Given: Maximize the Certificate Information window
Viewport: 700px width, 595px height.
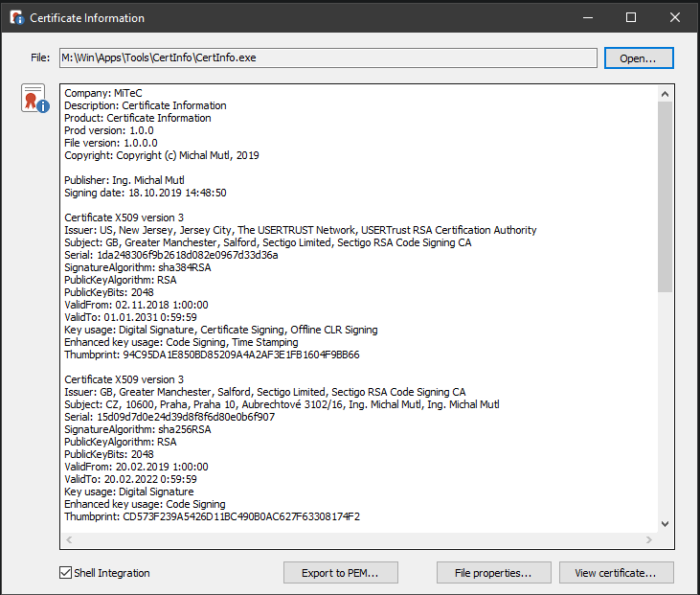Looking at the screenshot, I should coord(631,18).
